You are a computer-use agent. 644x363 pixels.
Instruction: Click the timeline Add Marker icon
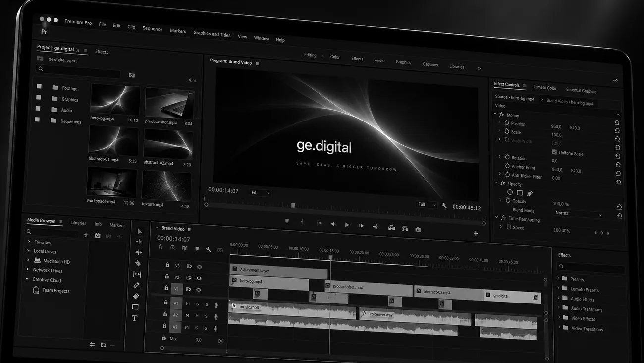pyautogui.click(x=197, y=249)
